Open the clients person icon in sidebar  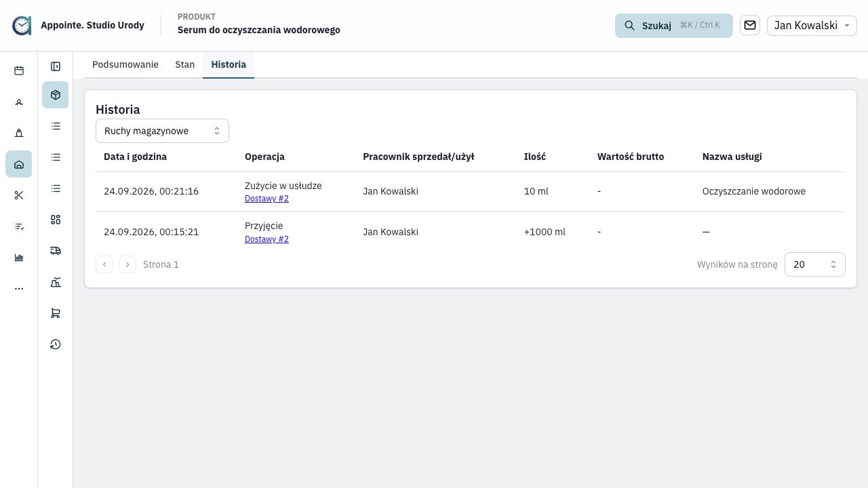coord(19,102)
